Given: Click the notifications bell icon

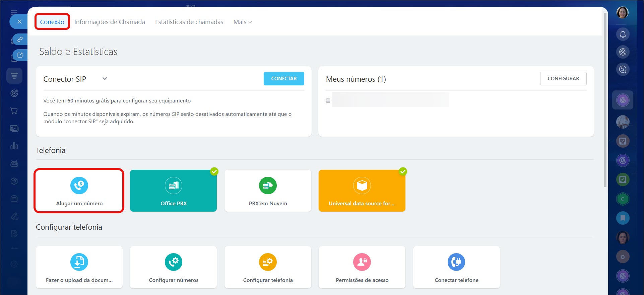Looking at the screenshot, I should pos(623,34).
